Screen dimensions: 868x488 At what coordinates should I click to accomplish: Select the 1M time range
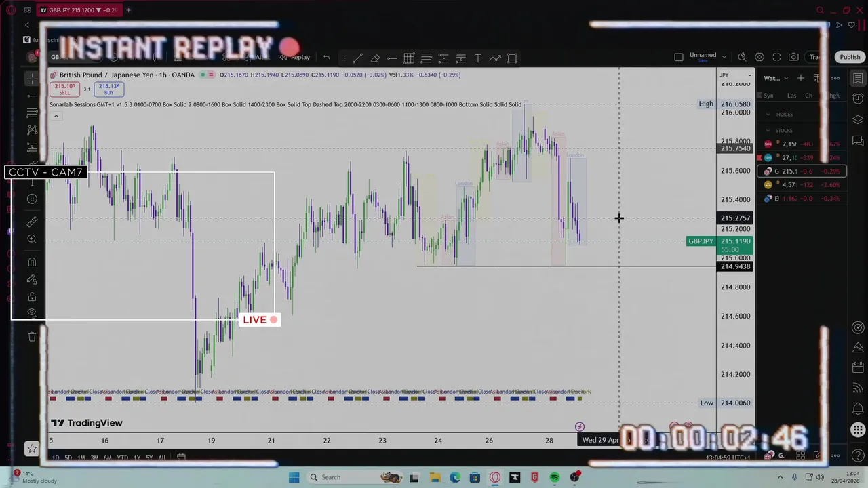pyautogui.click(x=81, y=458)
